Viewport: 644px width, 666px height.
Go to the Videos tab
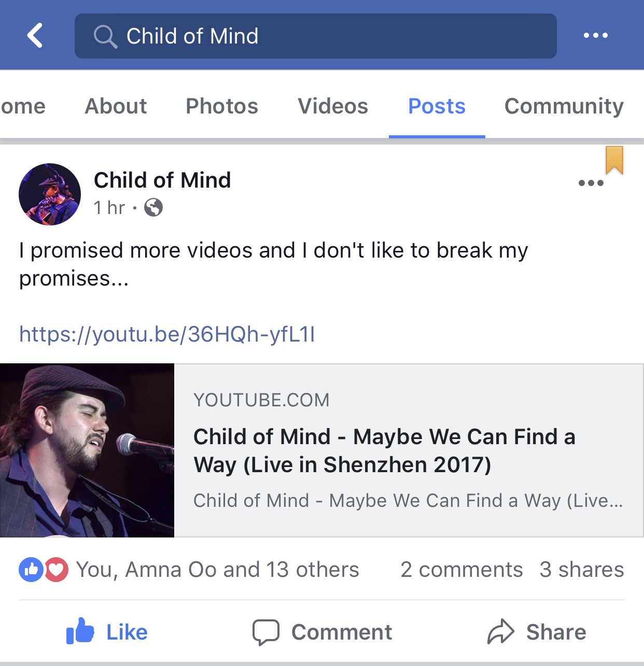pyautogui.click(x=333, y=106)
